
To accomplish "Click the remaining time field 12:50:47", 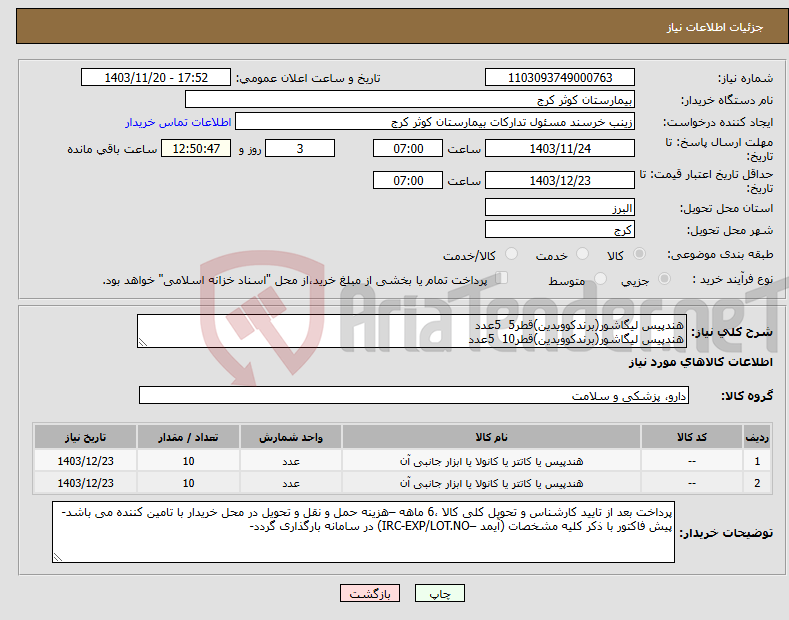I will click(x=196, y=148).
